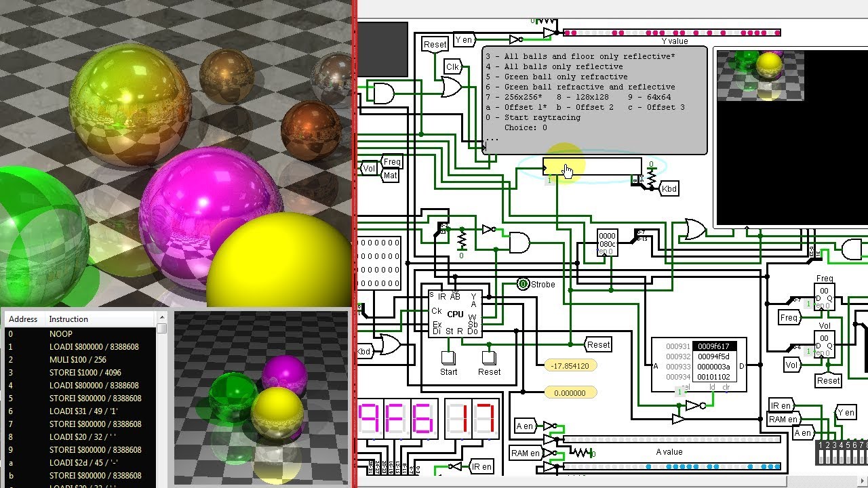Click the NOT gate next to bottom RAM en
The width and height of the screenshot is (868, 488).
(550, 453)
